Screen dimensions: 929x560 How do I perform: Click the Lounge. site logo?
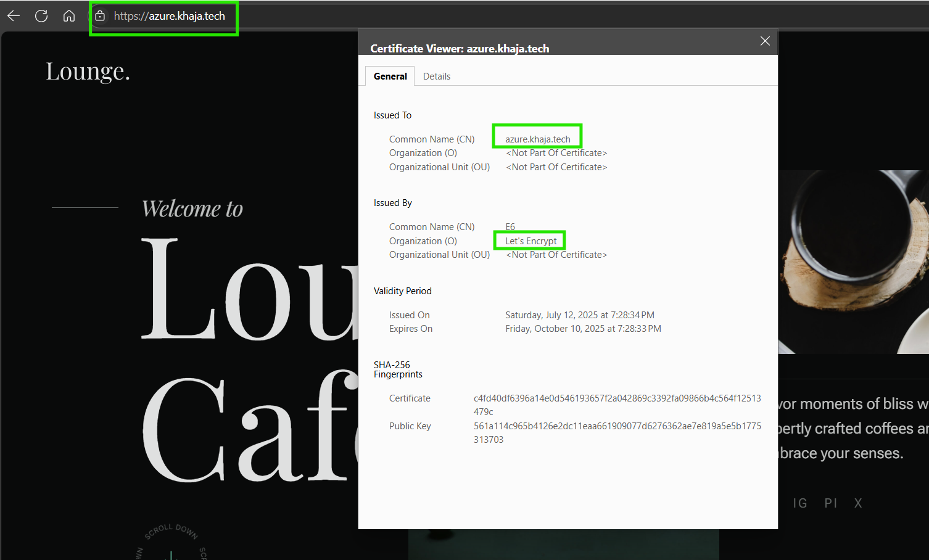tap(88, 72)
